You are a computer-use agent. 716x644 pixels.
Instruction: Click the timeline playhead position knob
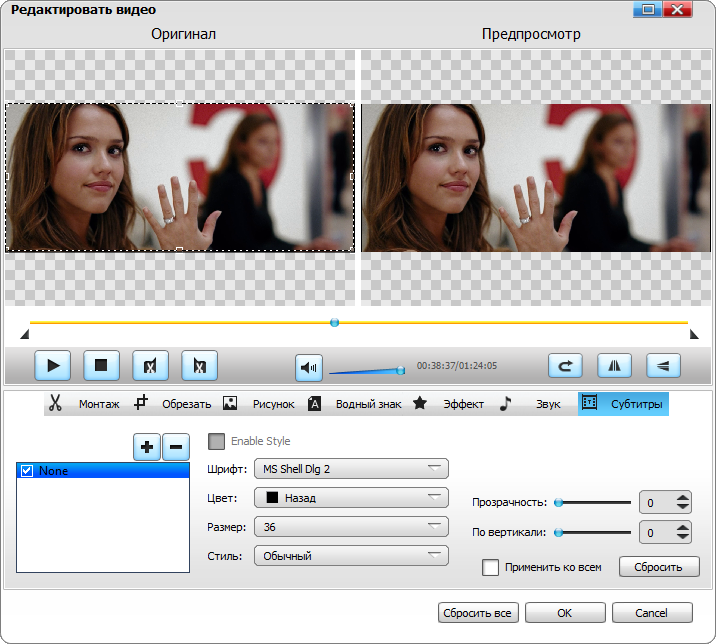[334, 322]
